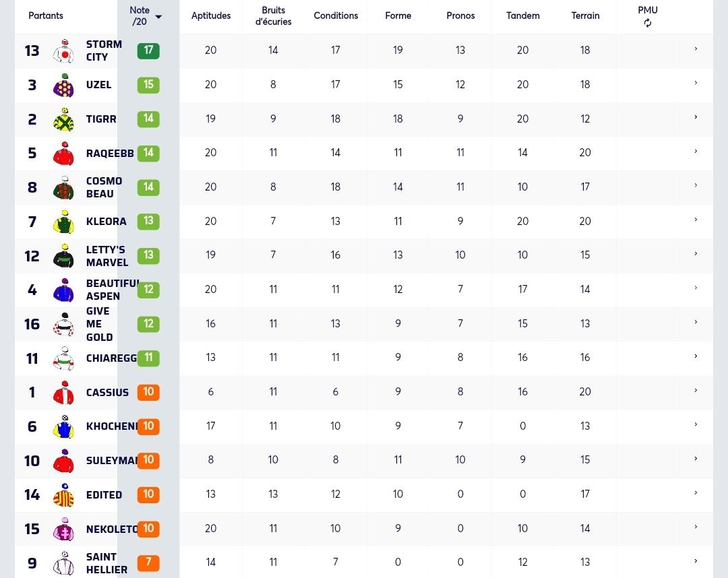Click Tigrr's yellow cross jockey silk
The image size is (728, 578).
click(x=64, y=119)
